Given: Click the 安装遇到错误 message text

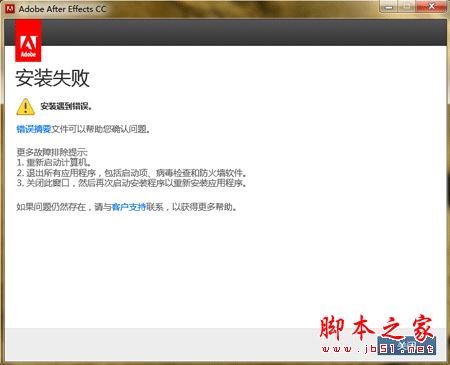Looking at the screenshot, I should click(x=66, y=106).
